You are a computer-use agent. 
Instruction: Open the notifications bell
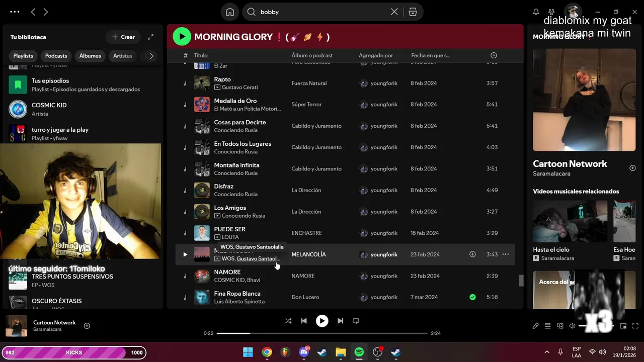point(536,12)
